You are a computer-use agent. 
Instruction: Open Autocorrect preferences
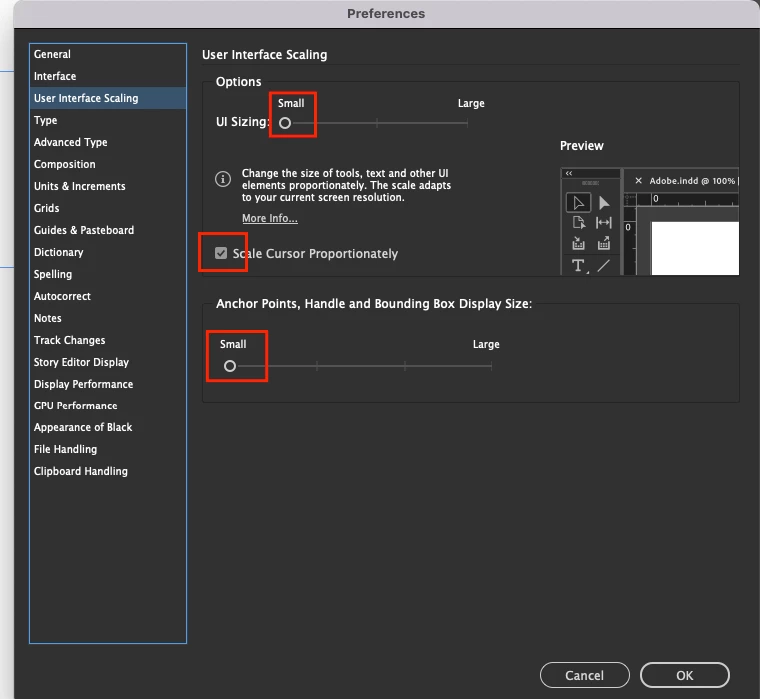click(x=108, y=296)
